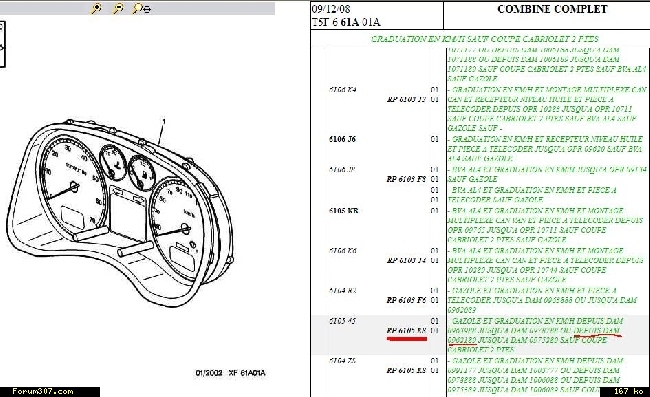Open replacement part RP 6103 J2
Viewport: 650px width, 397px height.
[406, 99]
